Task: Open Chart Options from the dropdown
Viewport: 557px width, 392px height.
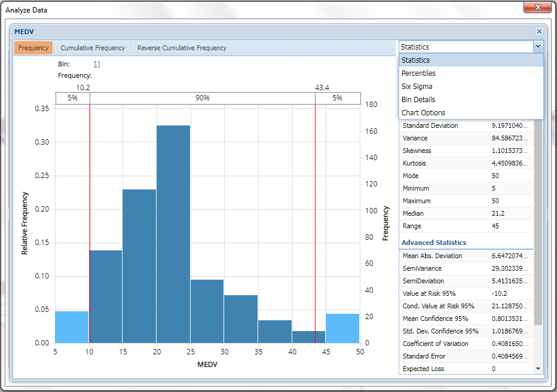Action: pyautogui.click(x=423, y=113)
